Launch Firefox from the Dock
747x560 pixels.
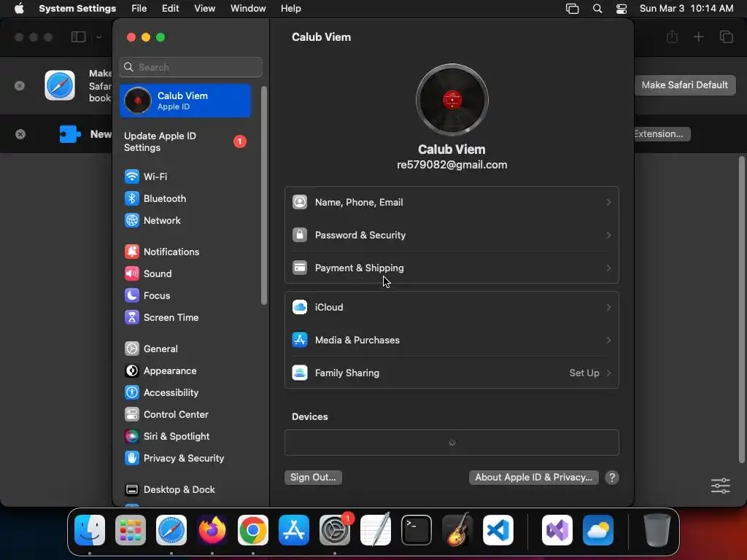coord(212,530)
